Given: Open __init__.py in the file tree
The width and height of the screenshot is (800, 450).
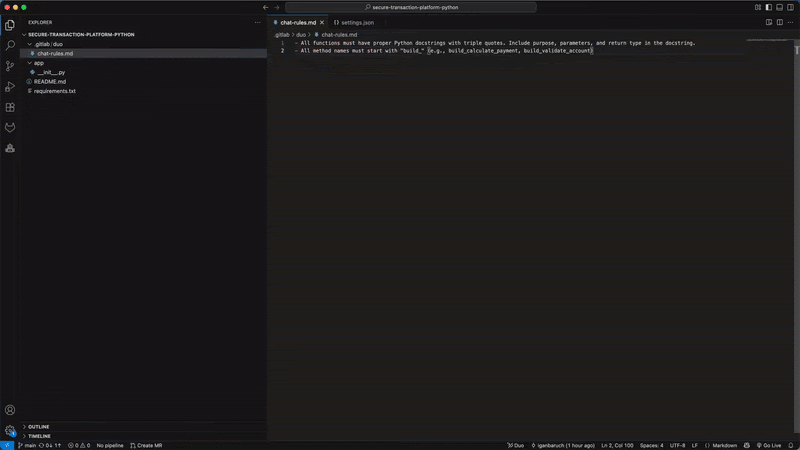Looking at the screenshot, I should tap(51, 72).
